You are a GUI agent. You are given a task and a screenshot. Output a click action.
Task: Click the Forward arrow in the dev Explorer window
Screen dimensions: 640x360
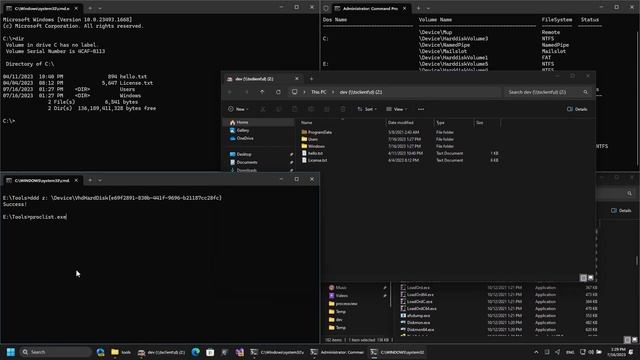(x=246, y=92)
